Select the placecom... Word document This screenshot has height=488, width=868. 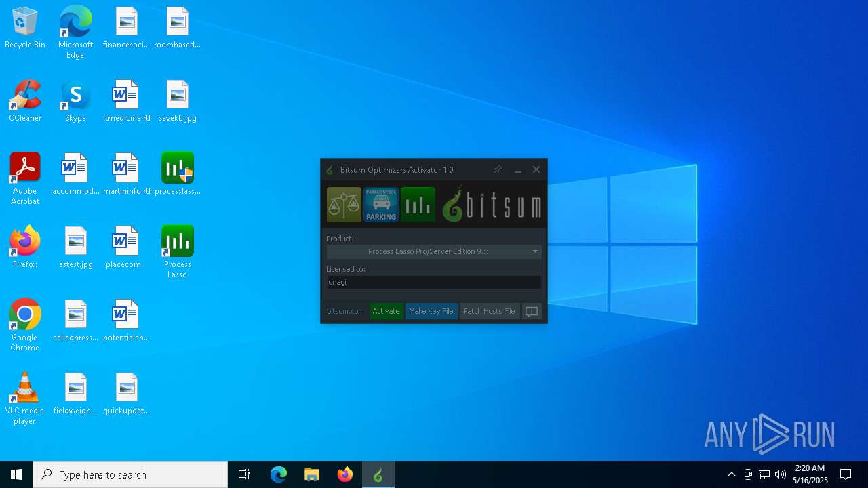coord(126,247)
